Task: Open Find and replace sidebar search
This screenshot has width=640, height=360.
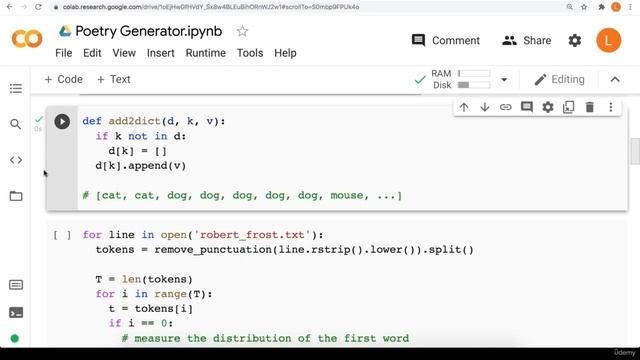Action: pos(16,124)
